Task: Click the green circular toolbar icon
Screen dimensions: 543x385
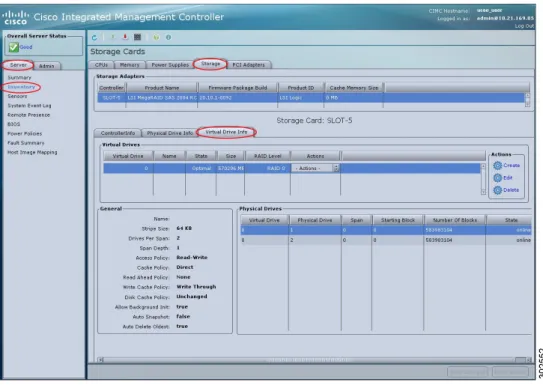Action: pyautogui.click(x=156, y=37)
